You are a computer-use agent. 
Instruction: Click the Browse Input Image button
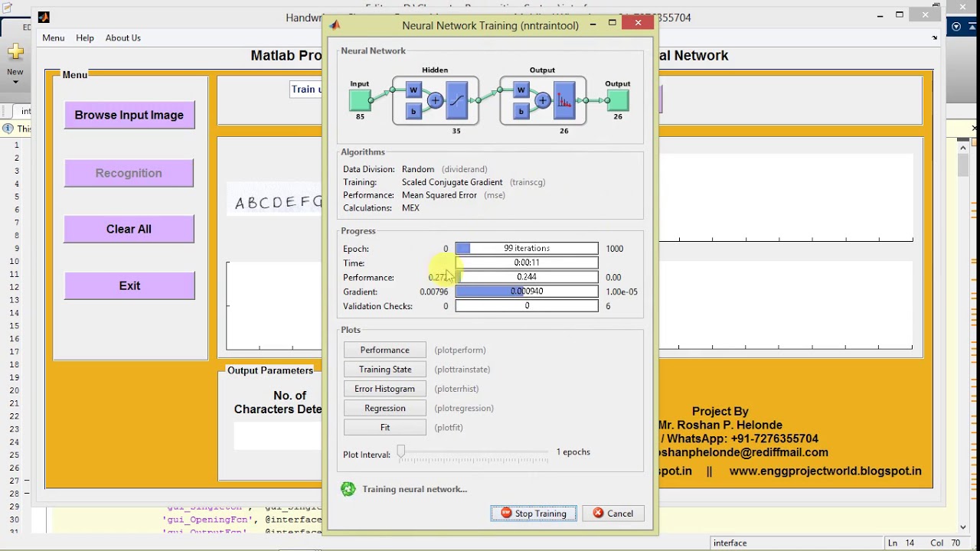[129, 115]
